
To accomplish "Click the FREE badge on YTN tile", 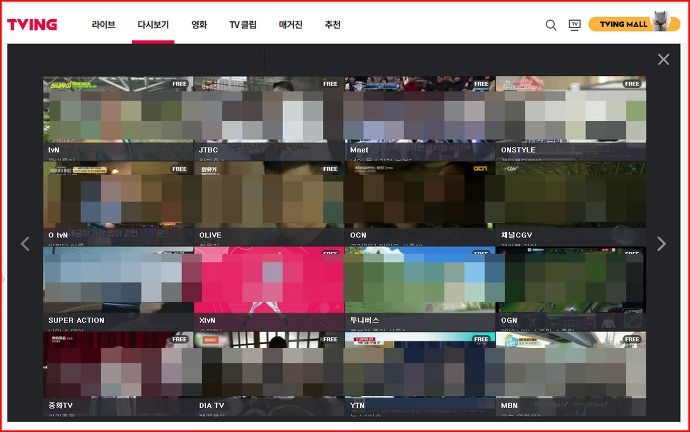I will coord(481,339).
